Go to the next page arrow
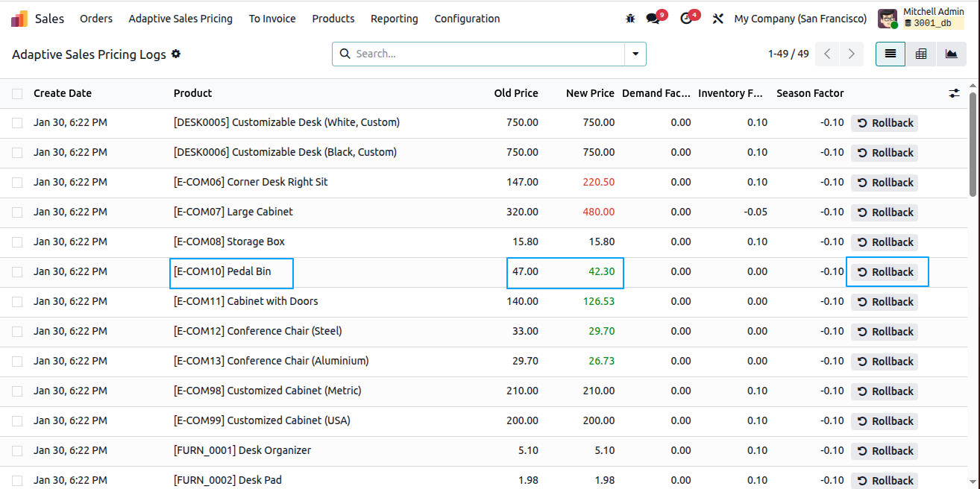 click(851, 54)
